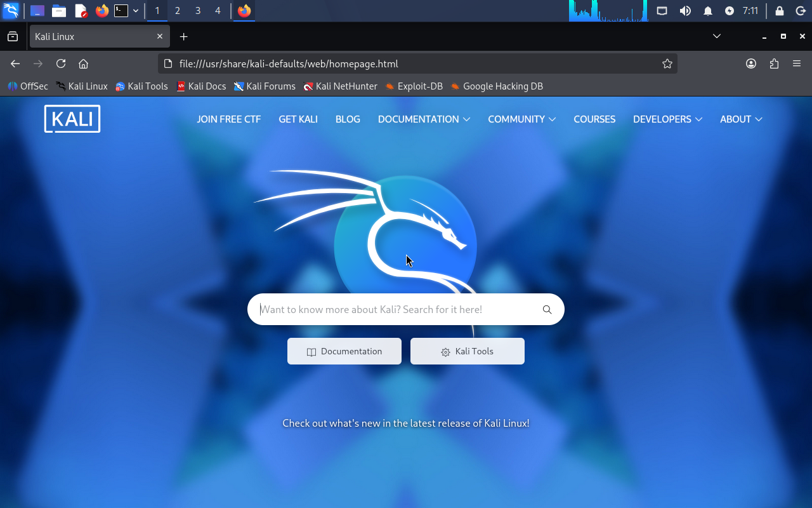Click the magnifier icon in the Kali search box
The width and height of the screenshot is (812, 508).
(x=547, y=310)
